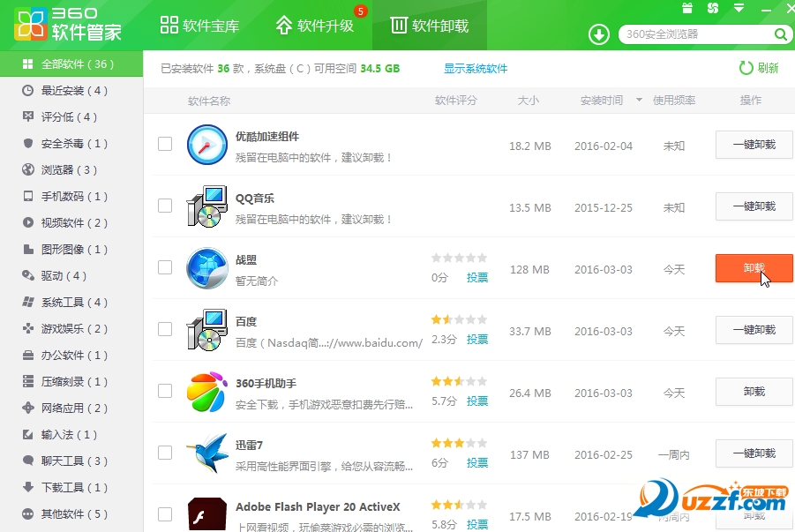Click the 聊天工具 chat bubble icon
Viewport: 795px width, 532px height.
click(x=28, y=461)
